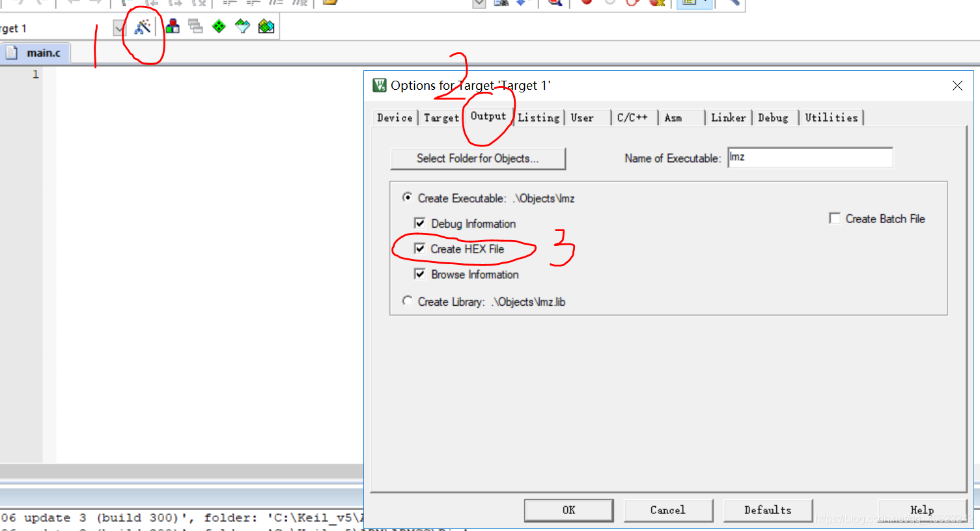Close the Options for Target dialog
980x531 pixels.
click(957, 86)
